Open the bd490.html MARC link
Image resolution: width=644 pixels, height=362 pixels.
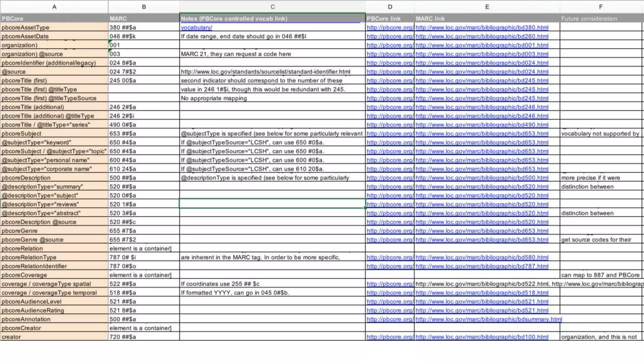point(482,125)
